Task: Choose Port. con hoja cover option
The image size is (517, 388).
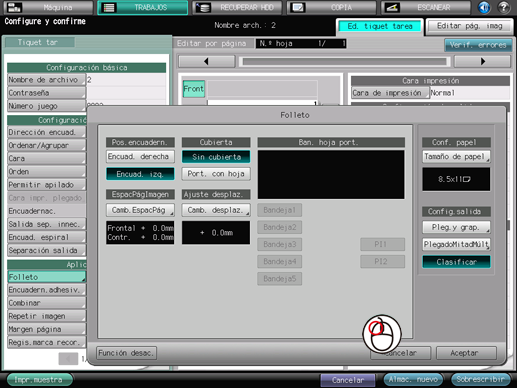Action: point(216,174)
